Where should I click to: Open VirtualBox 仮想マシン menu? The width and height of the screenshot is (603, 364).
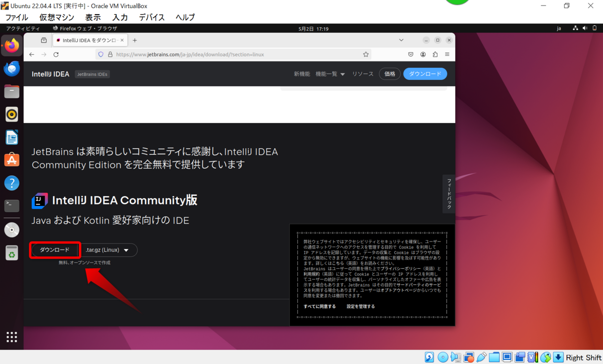(57, 17)
